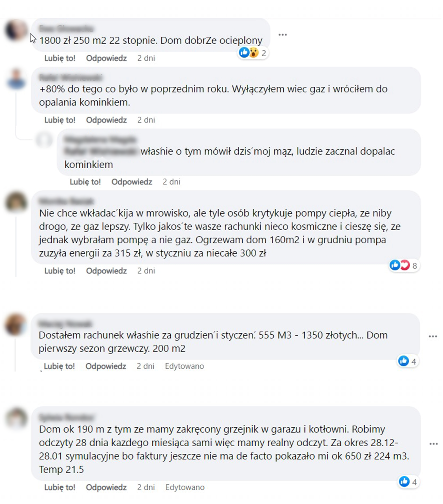The width and height of the screenshot is (443, 504).
Task: Reply to the nested kominkiem reply
Action: click(132, 182)
